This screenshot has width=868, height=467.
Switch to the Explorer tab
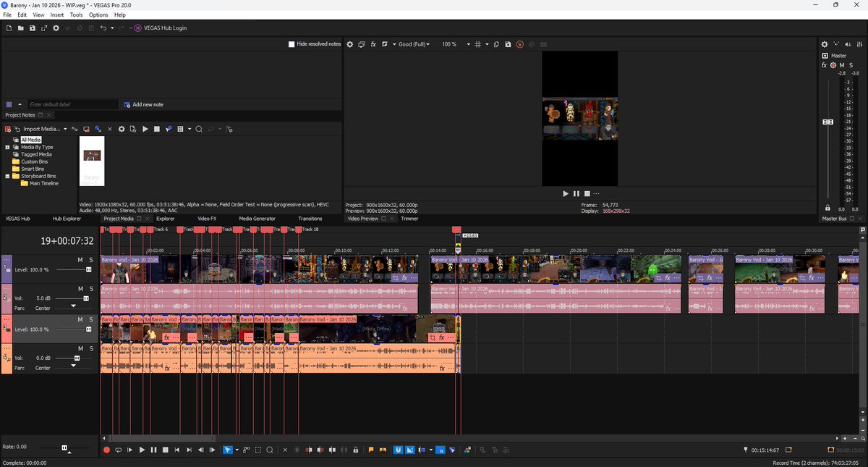[166, 218]
